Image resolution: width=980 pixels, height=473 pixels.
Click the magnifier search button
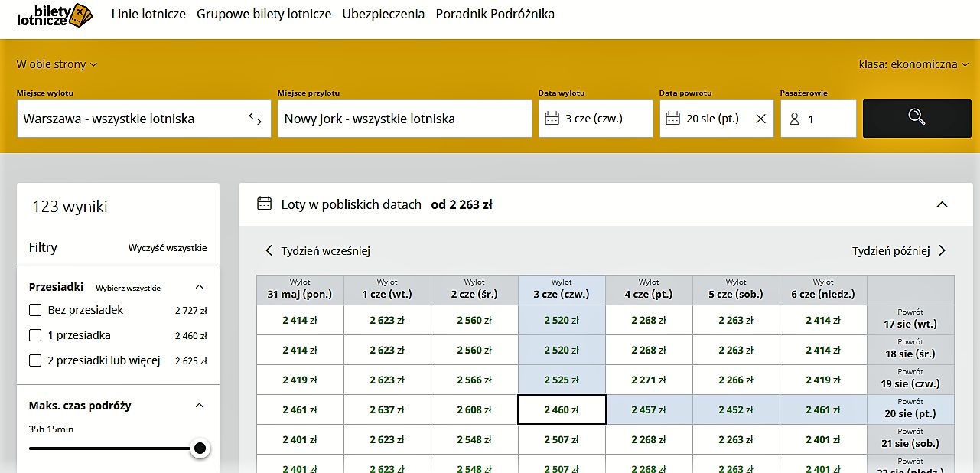(917, 119)
